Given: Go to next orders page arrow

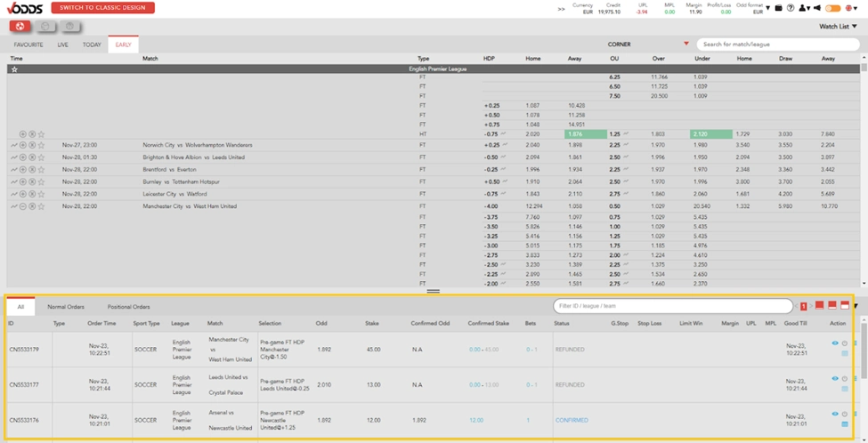Looking at the screenshot, I should (811, 306).
